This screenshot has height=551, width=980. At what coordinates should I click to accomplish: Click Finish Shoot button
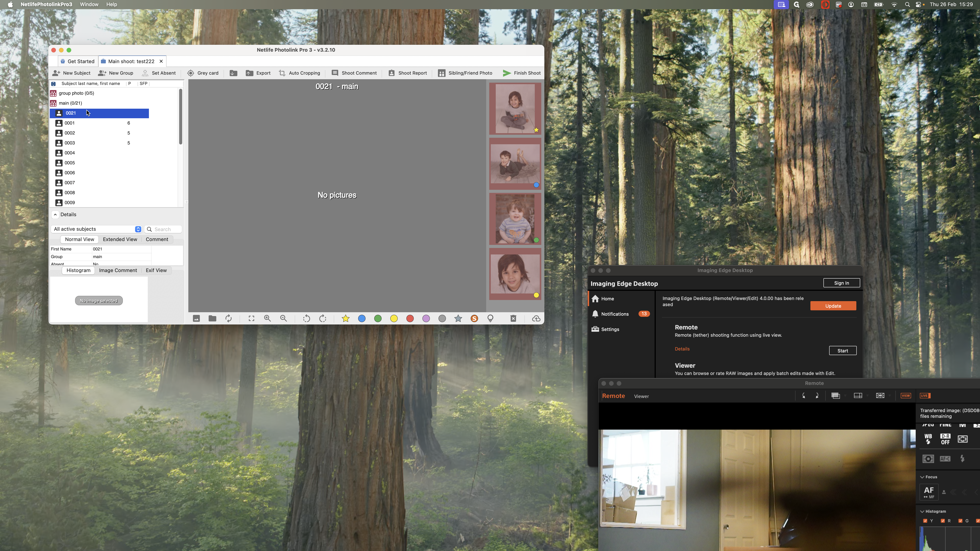click(522, 73)
